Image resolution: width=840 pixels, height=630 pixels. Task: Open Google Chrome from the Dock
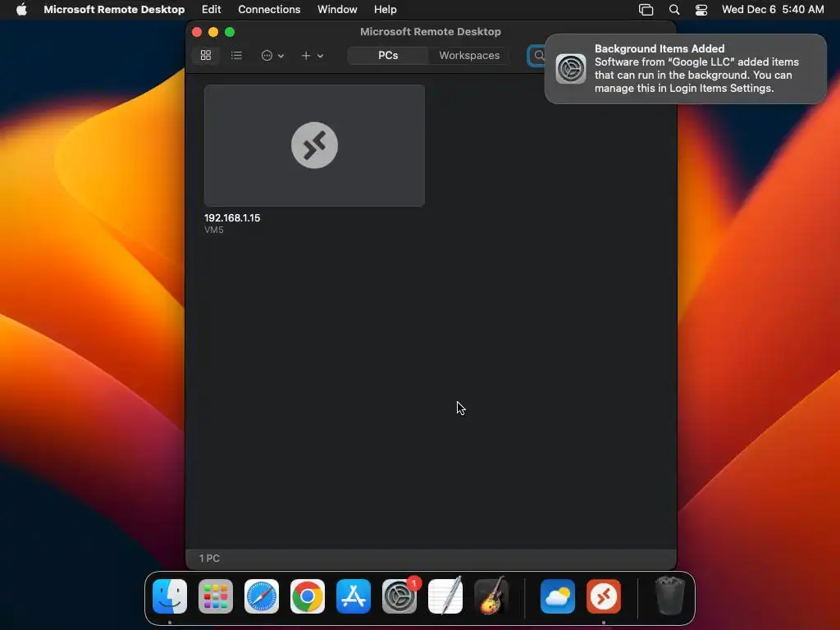click(x=308, y=596)
